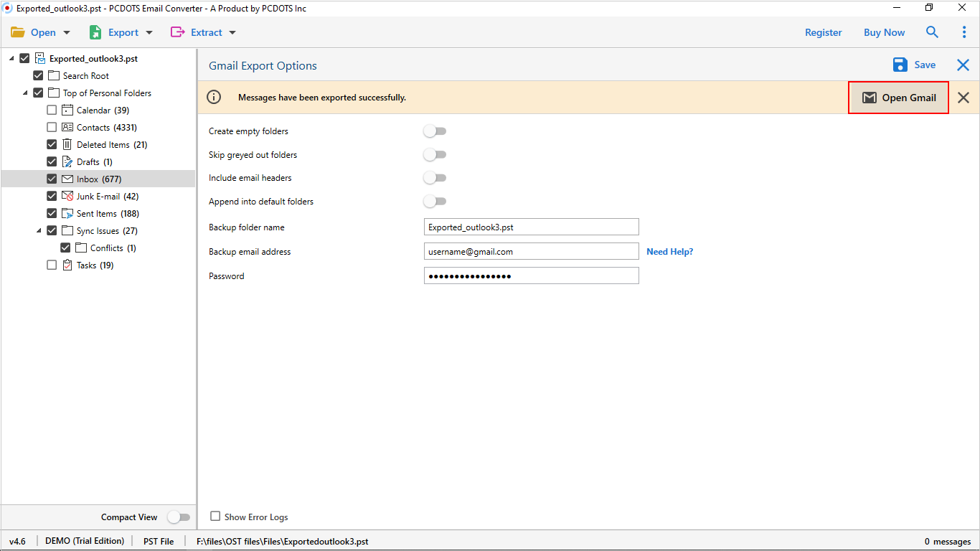The image size is (980, 551).
Task: Click the Save floppy disk icon
Action: (x=900, y=65)
